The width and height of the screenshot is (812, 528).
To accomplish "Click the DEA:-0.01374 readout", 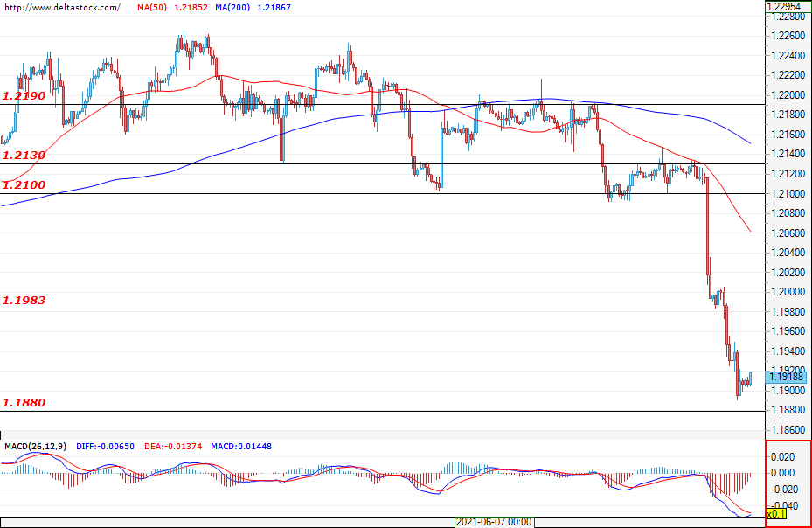I will tap(173, 446).
